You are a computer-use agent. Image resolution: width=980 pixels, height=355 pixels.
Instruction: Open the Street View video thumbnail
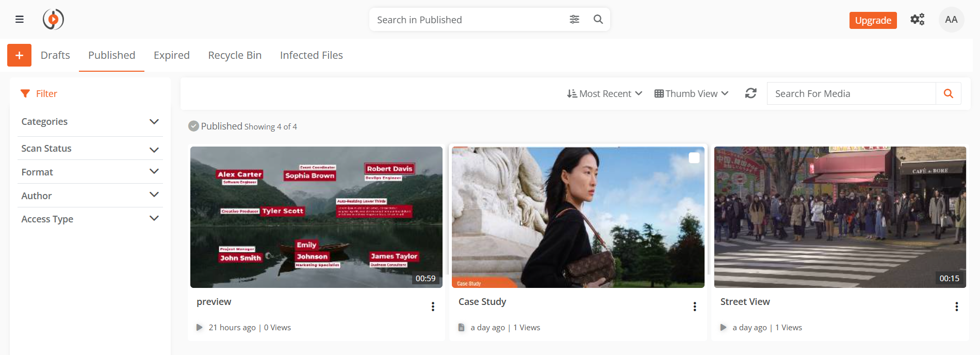click(x=840, y=217)
